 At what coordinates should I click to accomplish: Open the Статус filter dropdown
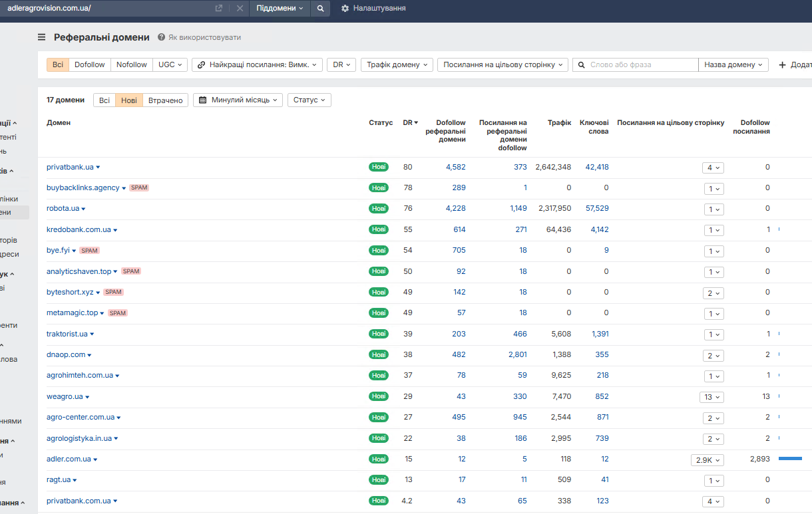tap(309, 100)
